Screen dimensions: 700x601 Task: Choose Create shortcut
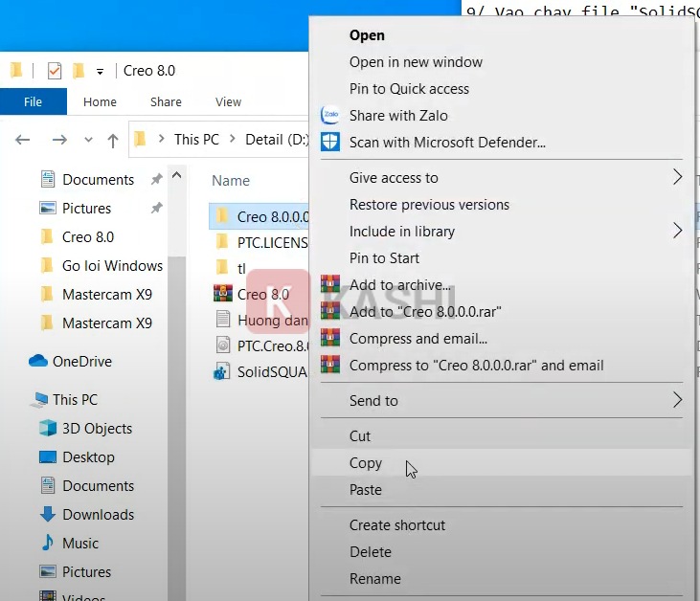397,525
